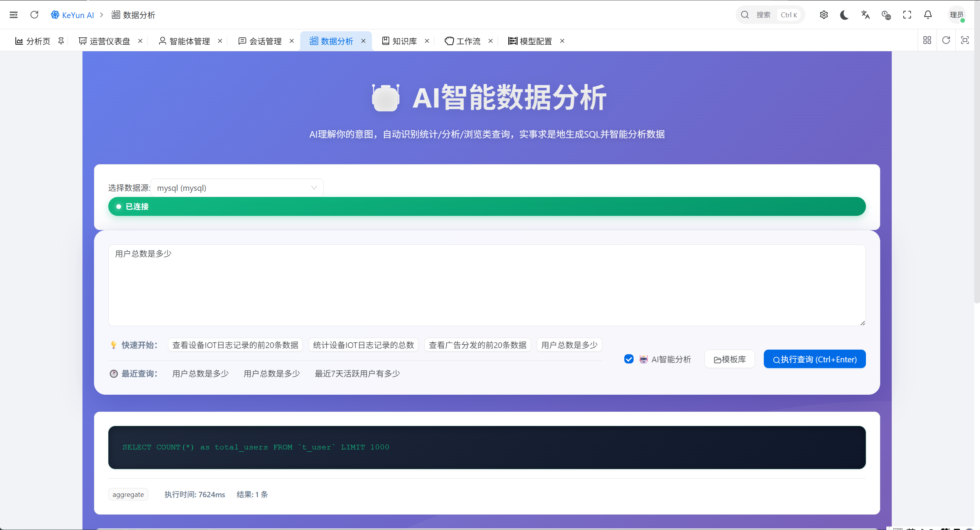Open the tab list grid icon
Screen dimensions: 980x530
(927, 40)
